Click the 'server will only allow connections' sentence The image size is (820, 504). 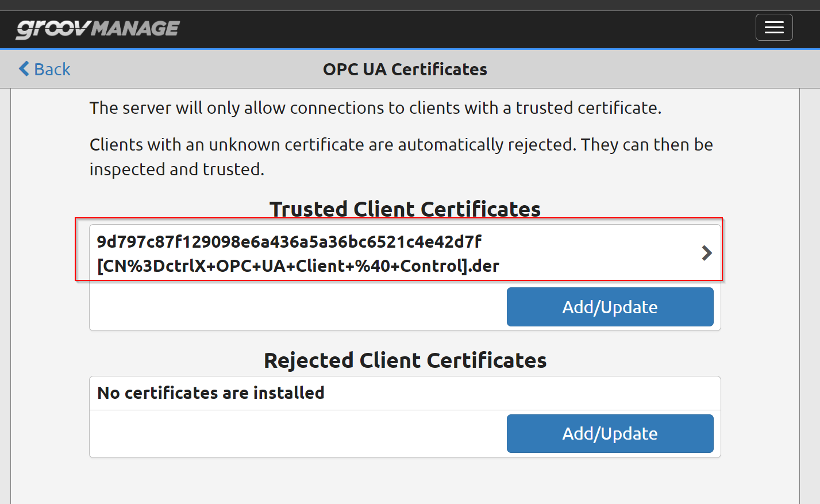[x=376, y=108]
